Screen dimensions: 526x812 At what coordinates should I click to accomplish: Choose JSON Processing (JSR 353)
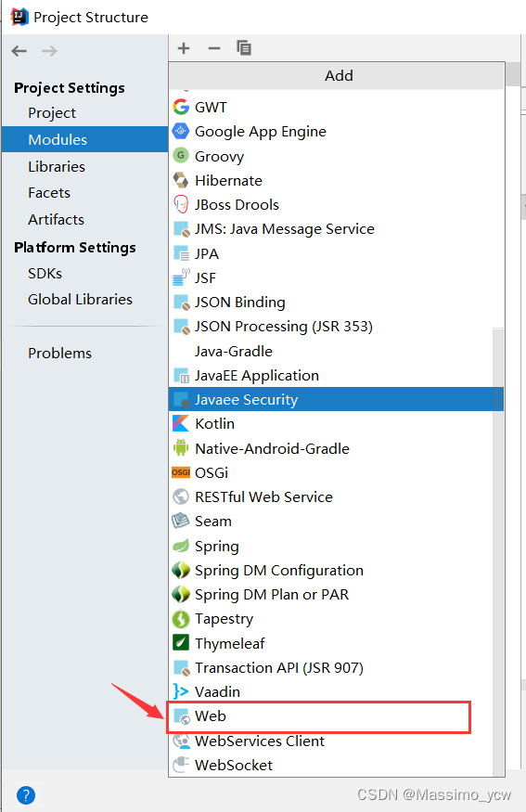pos(336,327)
